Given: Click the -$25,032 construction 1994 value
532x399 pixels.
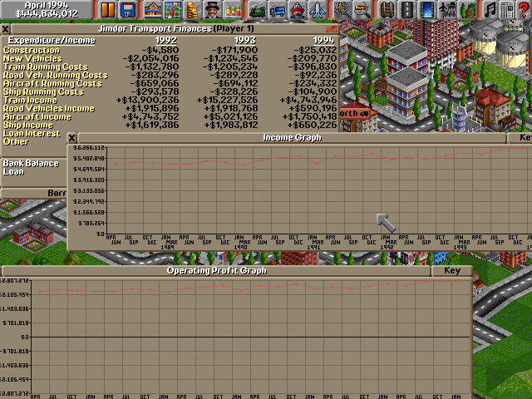Looking at the screenshot, I should (315, 50).
